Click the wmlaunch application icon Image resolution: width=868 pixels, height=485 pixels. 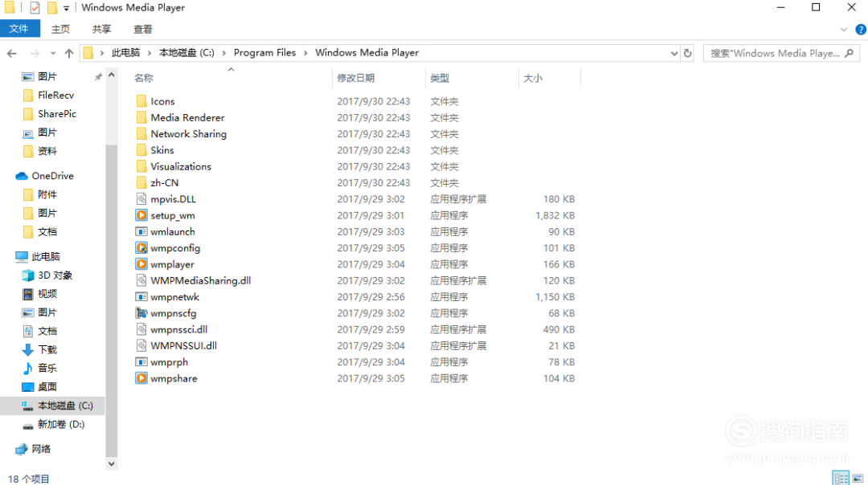click(x=141, y=232)
